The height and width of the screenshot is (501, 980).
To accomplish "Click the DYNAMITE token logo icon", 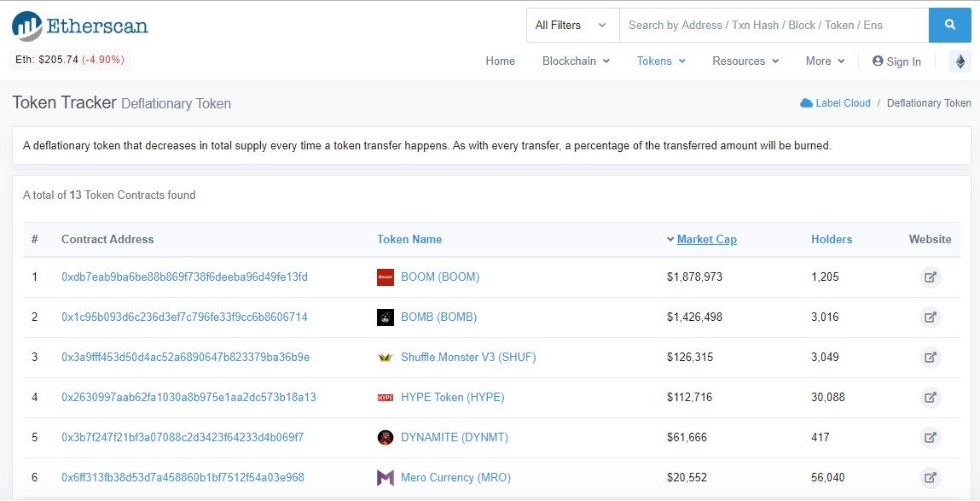I will [386, 438].
